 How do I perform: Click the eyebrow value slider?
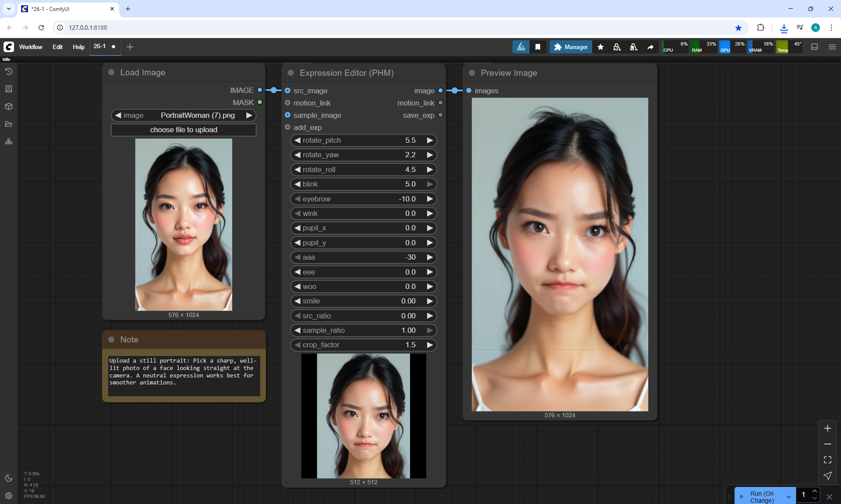[364, 199]
